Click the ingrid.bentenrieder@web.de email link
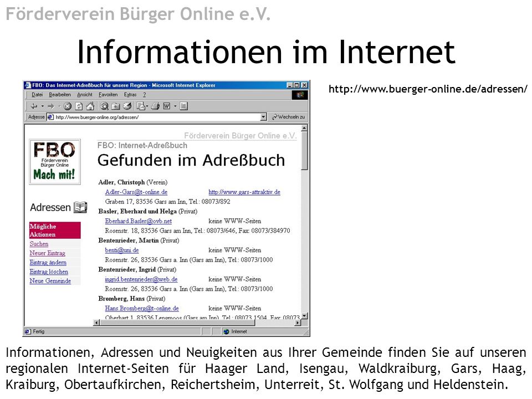The image size is (532, 399). point(141,279)
